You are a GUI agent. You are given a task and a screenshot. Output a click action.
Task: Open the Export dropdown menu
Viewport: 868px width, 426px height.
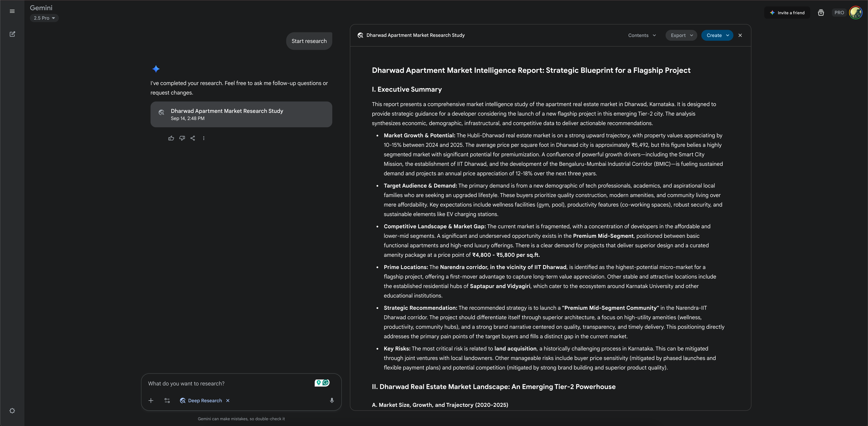coord(681,35)
